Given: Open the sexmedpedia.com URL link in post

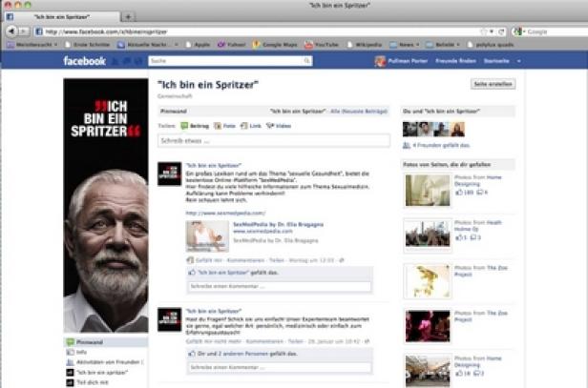Looking at the screenshot, I should 225,214.
